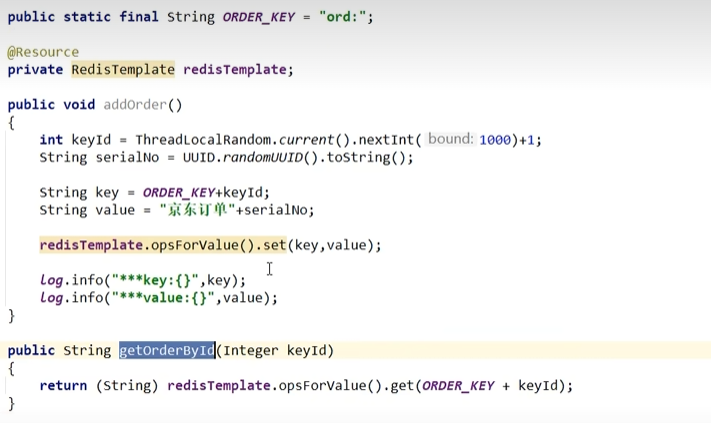Click the @Resource annotation

[43, 52]
